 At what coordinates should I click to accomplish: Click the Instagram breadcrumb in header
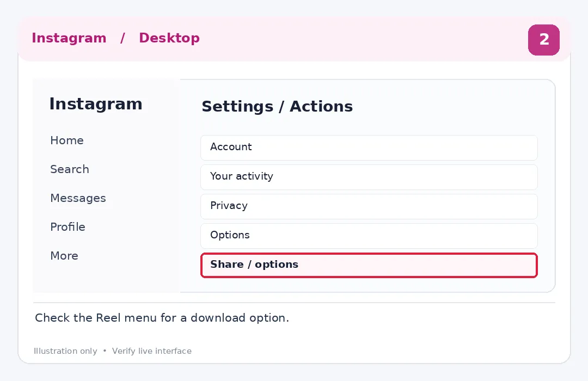[69, 38]
